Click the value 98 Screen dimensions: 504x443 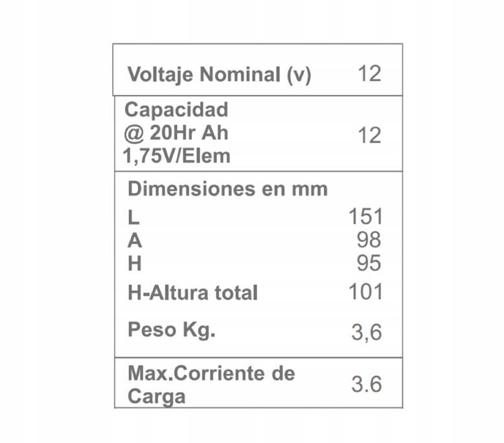369,240
